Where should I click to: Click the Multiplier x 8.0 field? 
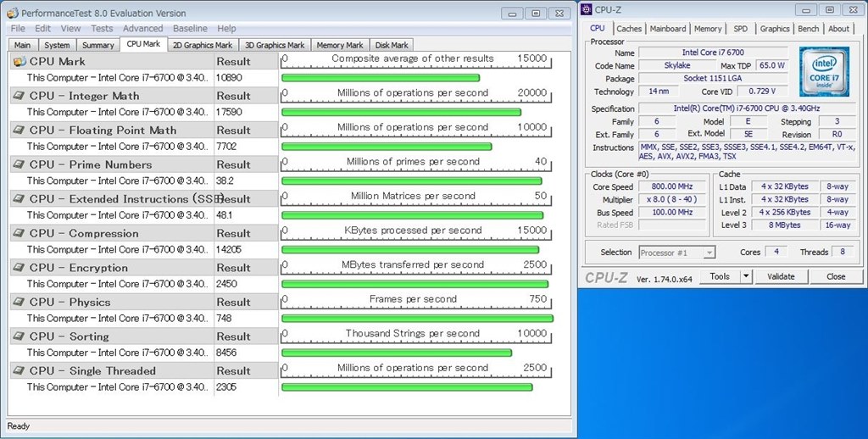point(672,199)
